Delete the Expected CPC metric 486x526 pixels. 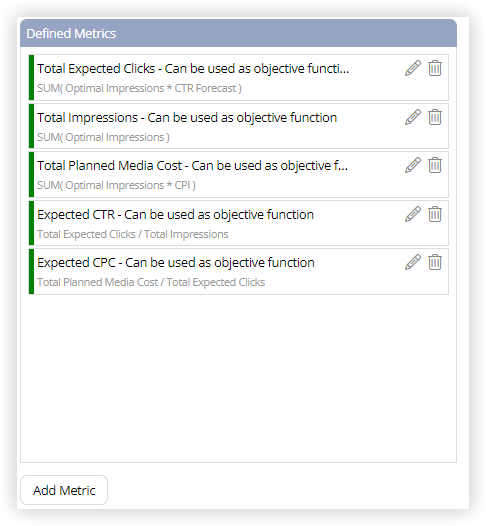pos(435,262)
